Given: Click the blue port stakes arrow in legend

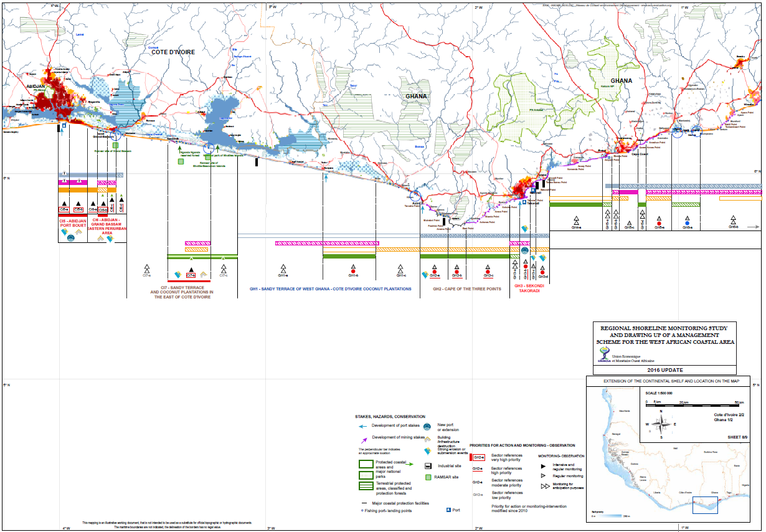Looking at the screenshot, I should coord(363,425).
